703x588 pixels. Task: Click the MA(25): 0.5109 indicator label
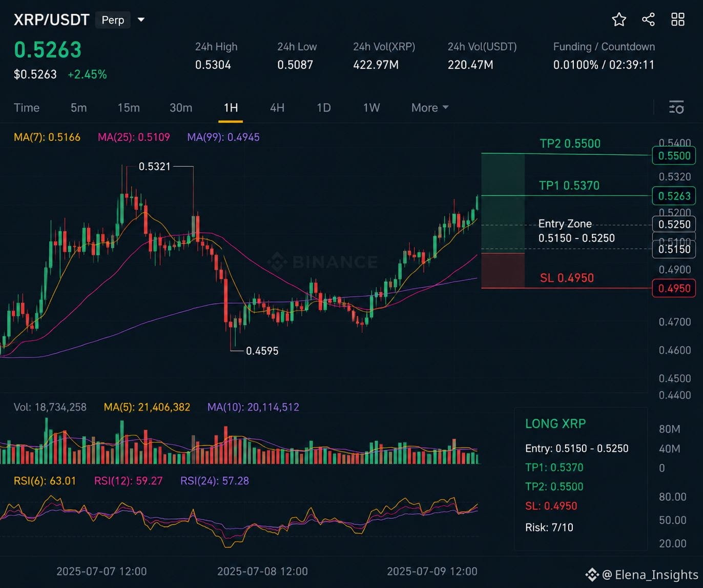[134, 137]
